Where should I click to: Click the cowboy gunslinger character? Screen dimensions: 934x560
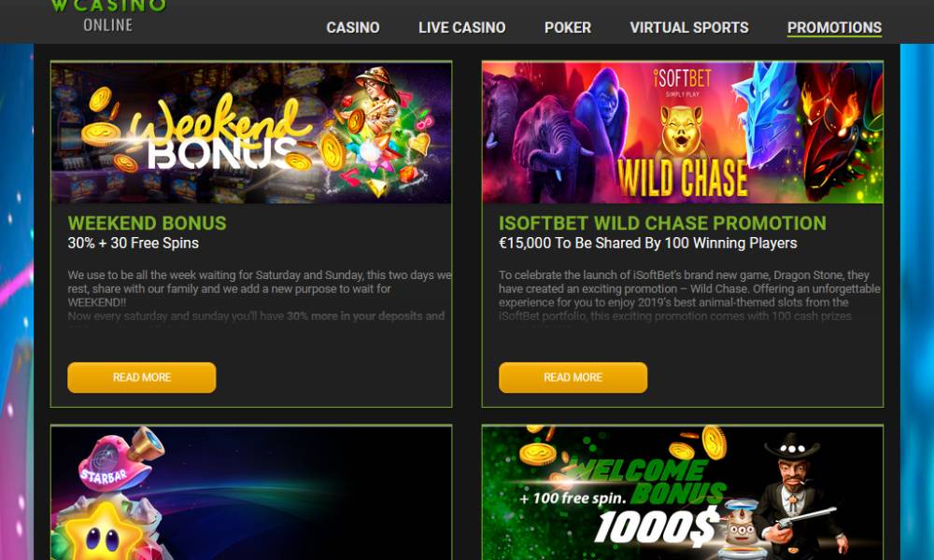pos(800,497)
